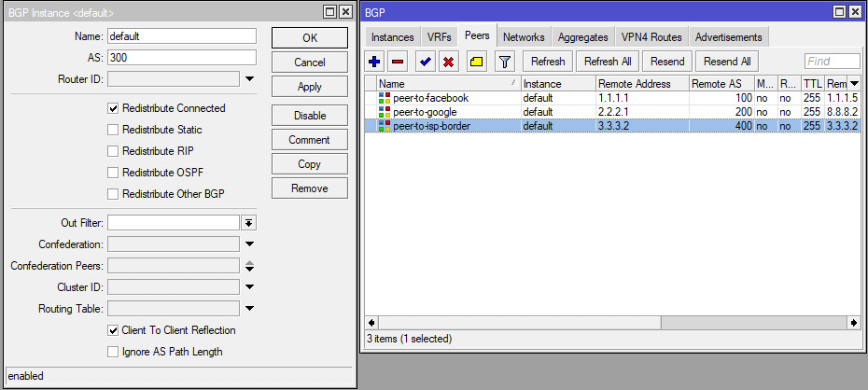Click the AS number input field
This screenshot has height=390, width=868.
pos(181,57)
